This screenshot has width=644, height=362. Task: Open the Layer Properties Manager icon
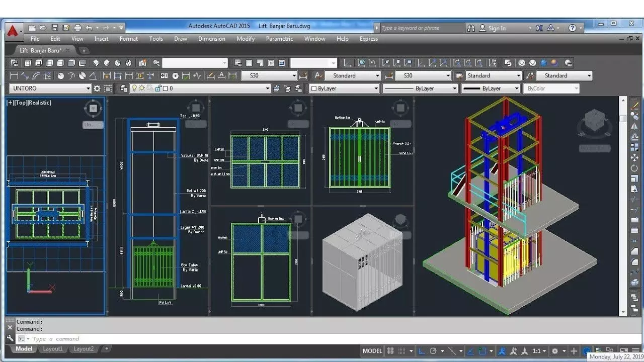pos(124,88)
